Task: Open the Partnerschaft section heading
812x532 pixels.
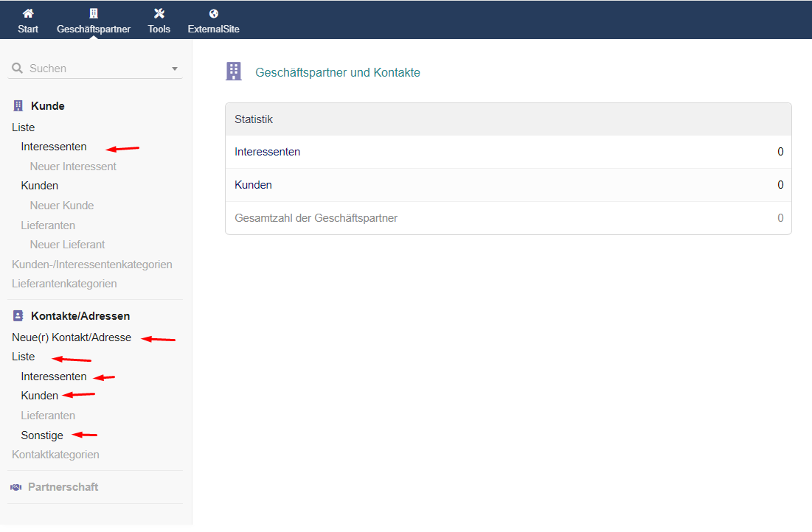Action: 63,487
